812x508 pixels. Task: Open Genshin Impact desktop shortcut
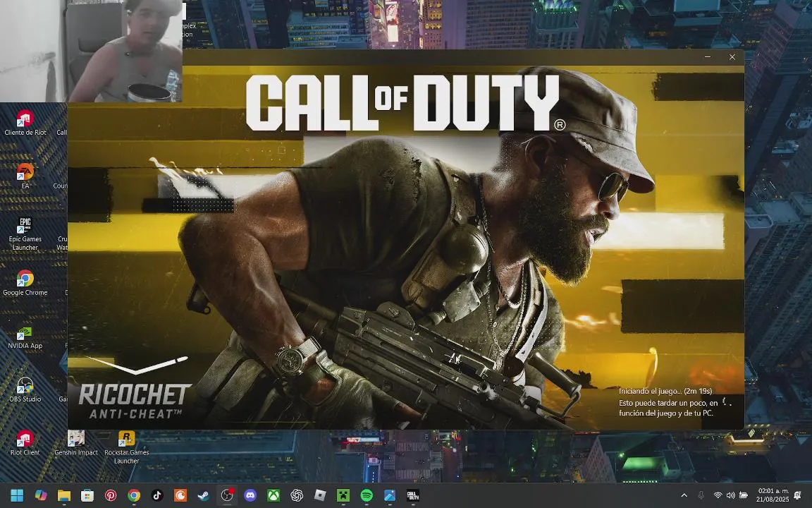[x=76, y=442]
